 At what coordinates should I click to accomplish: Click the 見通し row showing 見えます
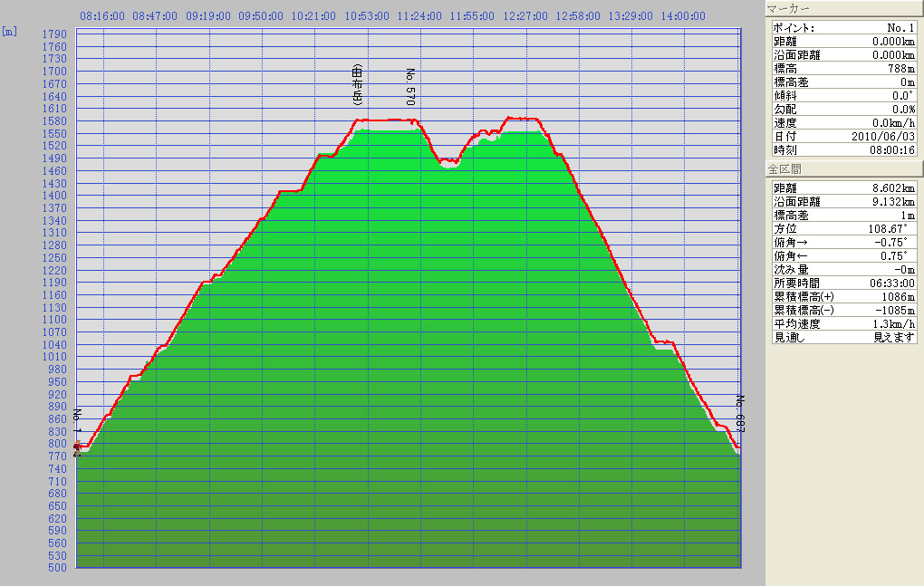842,337
